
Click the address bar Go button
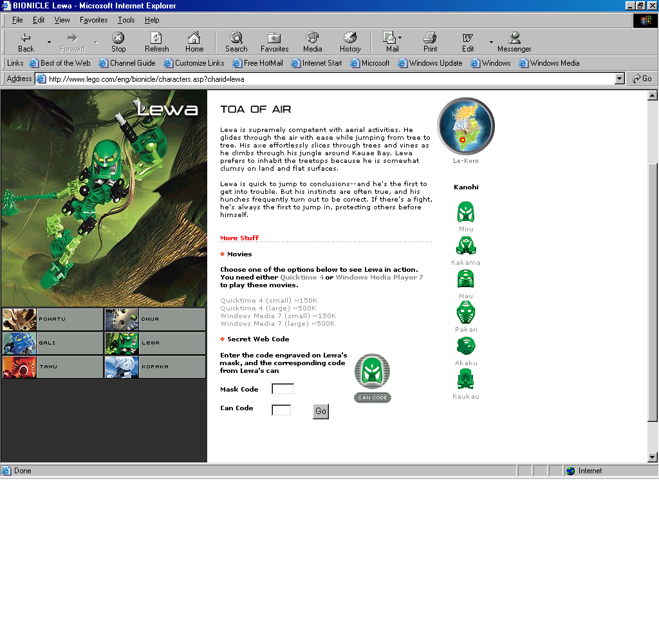642,79
